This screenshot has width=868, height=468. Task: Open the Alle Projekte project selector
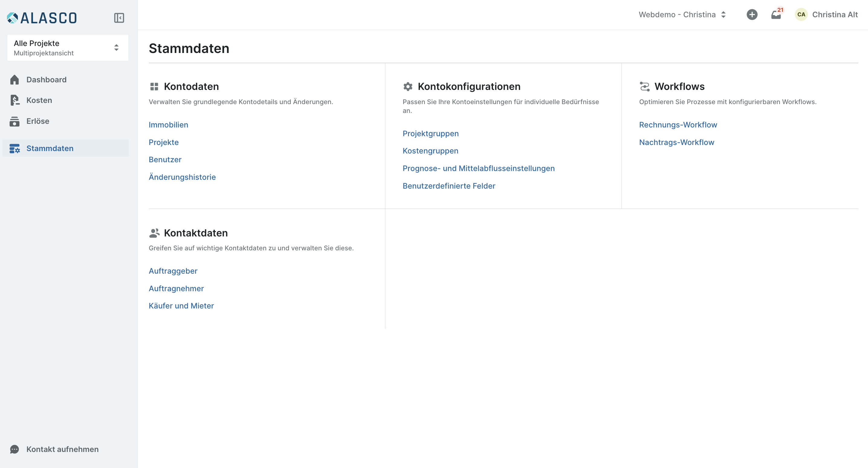click(x=68, y=48)
